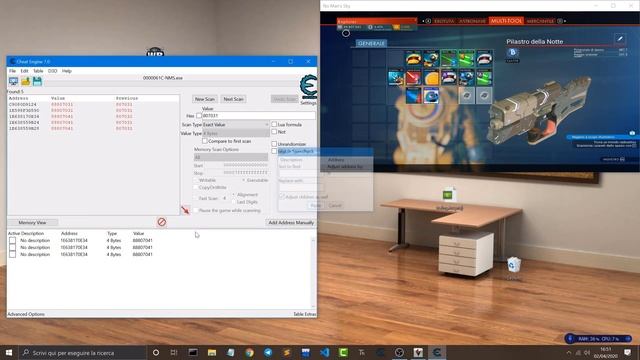This screenshot has width=640, height=360.
Task: Click red arrow add-to-address-list icon
Action: [x=185, y=210]
